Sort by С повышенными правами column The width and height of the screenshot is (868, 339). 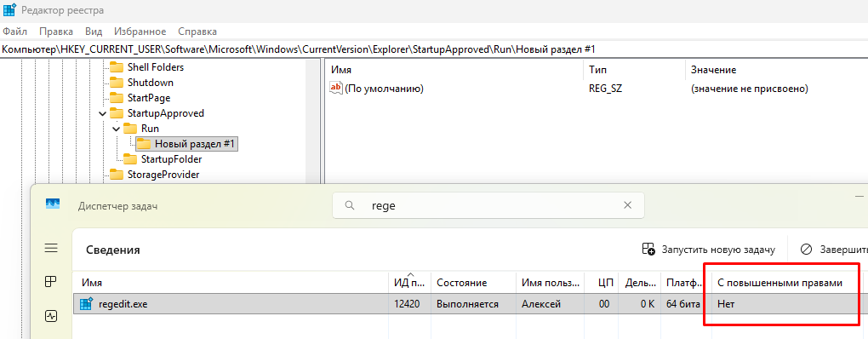pyautogui.click(x=780, y=283)
